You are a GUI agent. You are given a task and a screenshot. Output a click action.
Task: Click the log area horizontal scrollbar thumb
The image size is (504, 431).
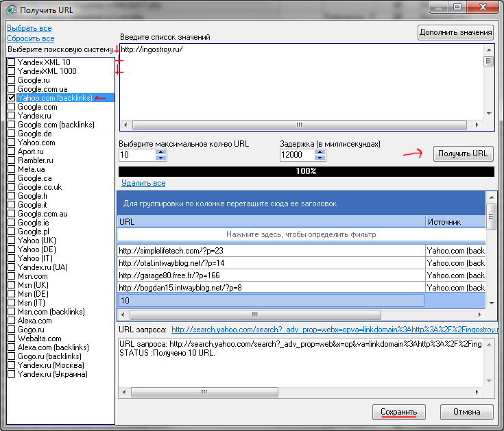(x=204, y=392)
